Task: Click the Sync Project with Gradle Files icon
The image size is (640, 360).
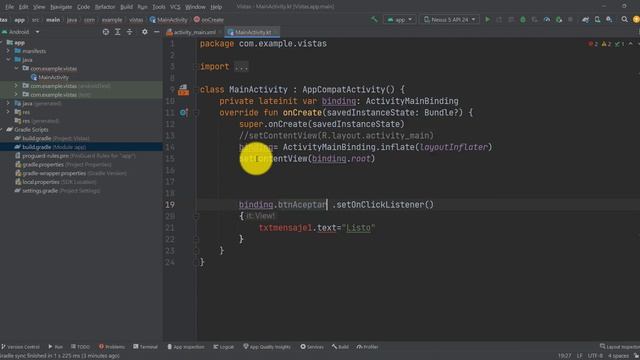Action: [585, 20]
